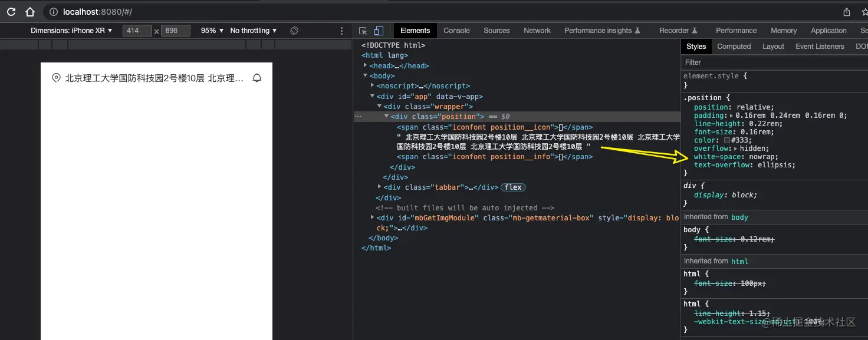868x340 pixels.
Task: Reload the page with the browser refresh icon
Action: (11, 12)
